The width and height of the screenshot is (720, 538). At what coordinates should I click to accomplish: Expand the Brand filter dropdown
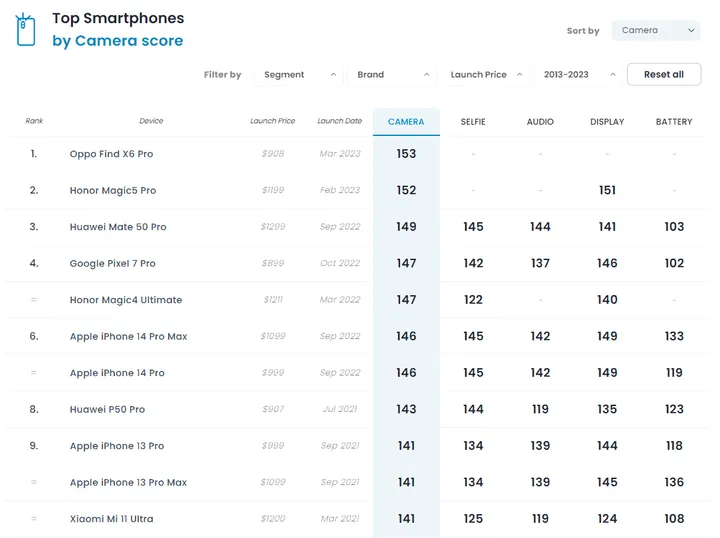393,75
